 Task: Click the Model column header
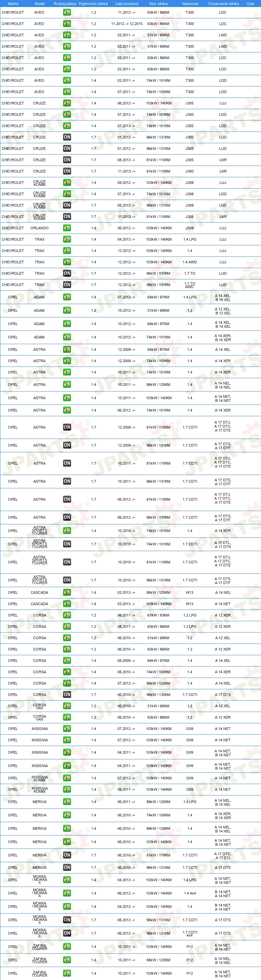pos(40,3)
